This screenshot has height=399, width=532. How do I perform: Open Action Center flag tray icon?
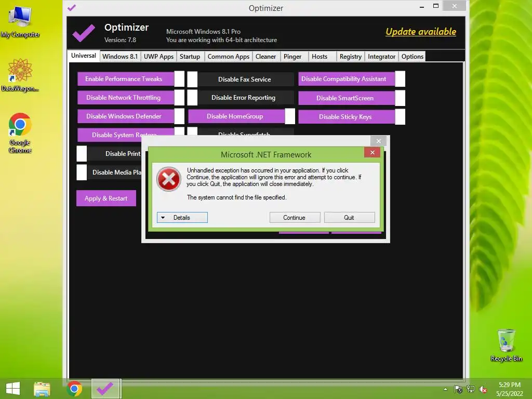pos(458,389)
